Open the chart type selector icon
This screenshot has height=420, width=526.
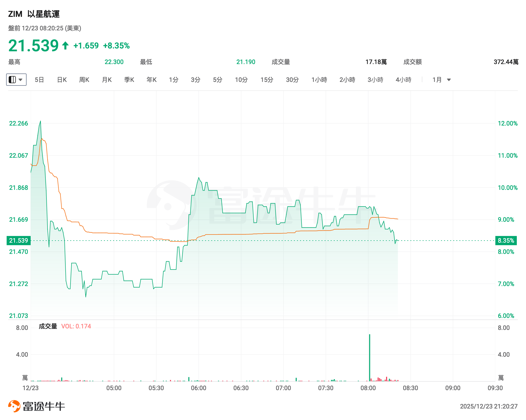pos(12,80)
